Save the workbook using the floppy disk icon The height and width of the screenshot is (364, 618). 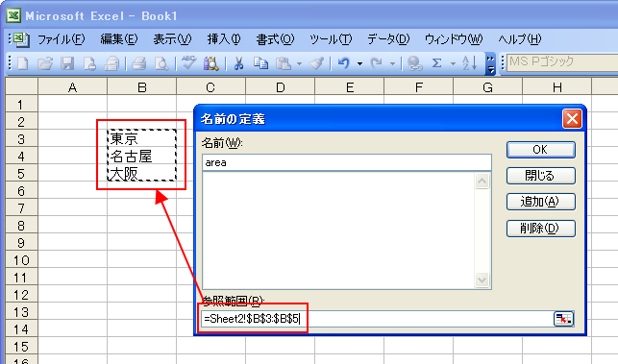[67, 63]
